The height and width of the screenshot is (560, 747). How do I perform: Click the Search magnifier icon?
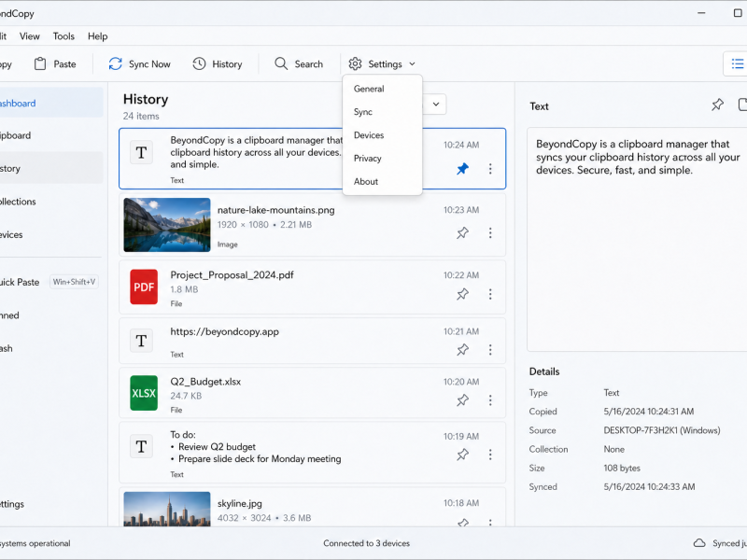click(x=281, y=63)
